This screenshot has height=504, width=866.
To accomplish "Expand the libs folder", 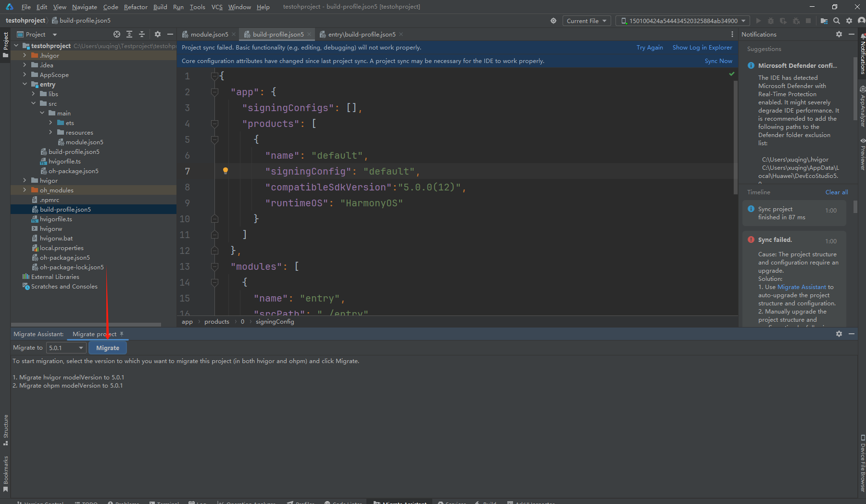I will click(x=33, y=94).
